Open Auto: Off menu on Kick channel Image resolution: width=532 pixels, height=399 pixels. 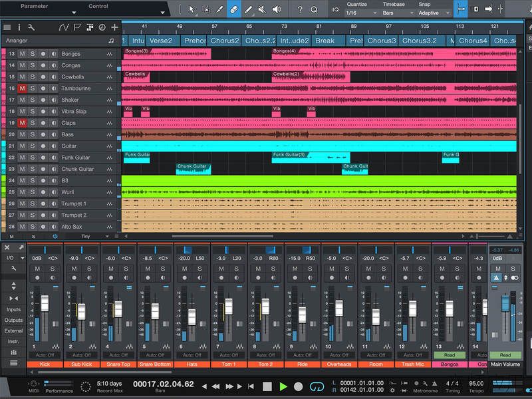coord(45,355)
